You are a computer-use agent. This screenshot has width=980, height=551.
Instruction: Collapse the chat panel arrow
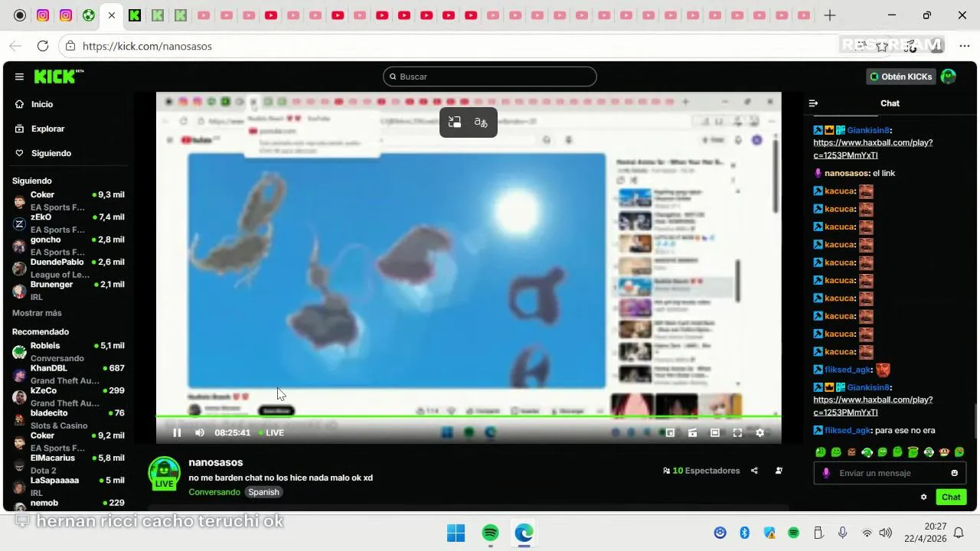coord(814,103)
